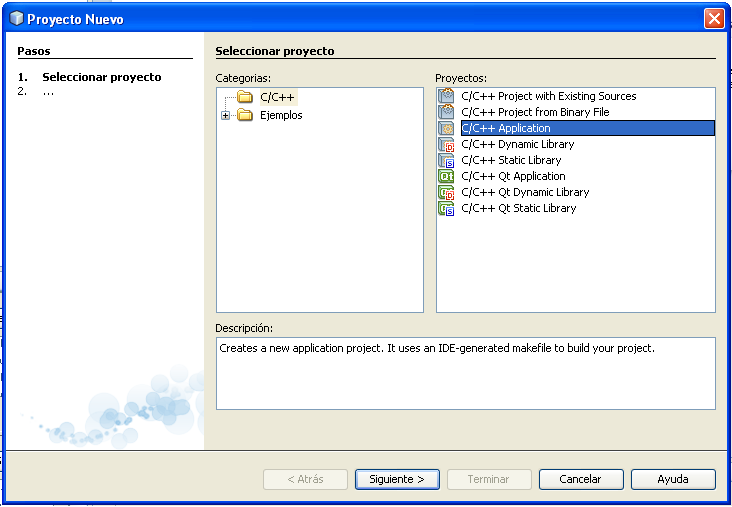732x507 pixels.
Task: Click the Qt Static Library icon
Action: click(446, 208)
